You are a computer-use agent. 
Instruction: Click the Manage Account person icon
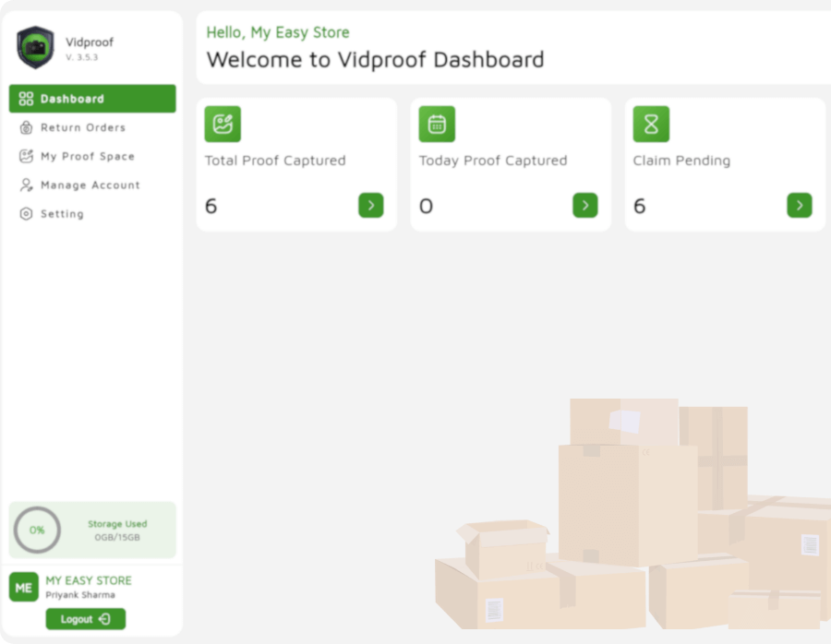[26, 185]
